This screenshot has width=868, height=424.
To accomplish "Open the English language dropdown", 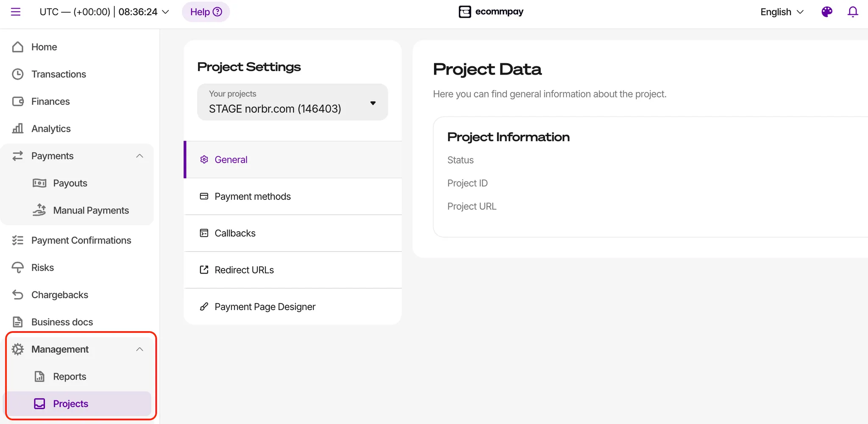I will (x=782, y=12).
